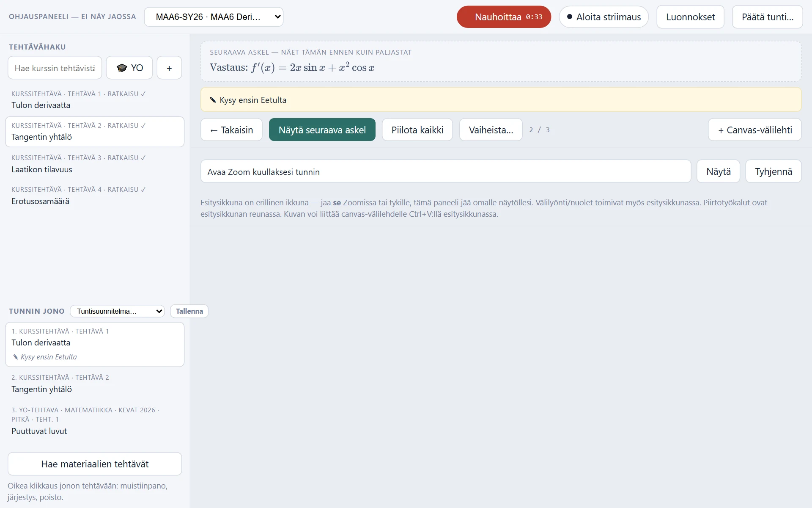Start streaming with Aloita striimaus

604,17
